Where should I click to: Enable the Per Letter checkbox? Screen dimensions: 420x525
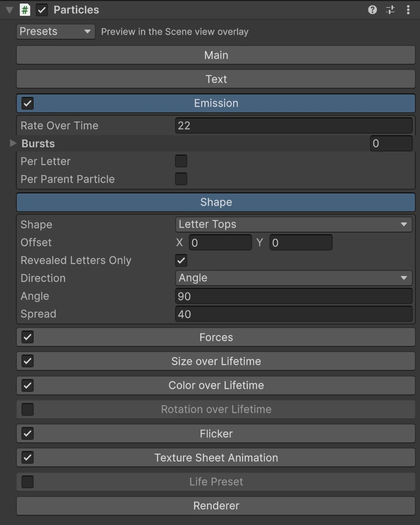[181, 161]
